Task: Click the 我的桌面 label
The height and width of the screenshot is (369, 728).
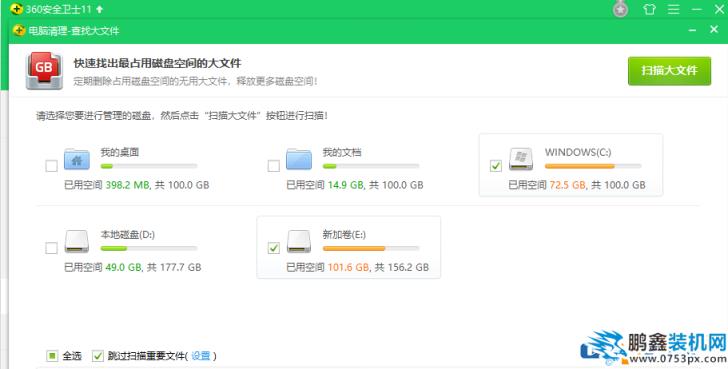Action: tap(120, 152)
